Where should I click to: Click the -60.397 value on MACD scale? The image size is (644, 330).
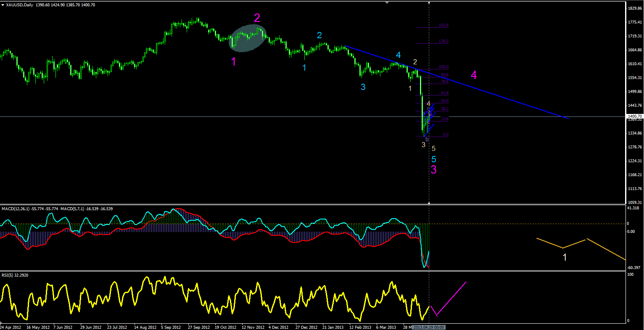pos(634,268)
